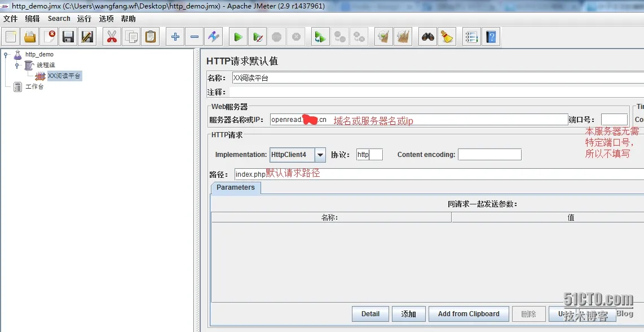
Task: Click the 名称 field containing XX阅读平台
Action: 438,78
